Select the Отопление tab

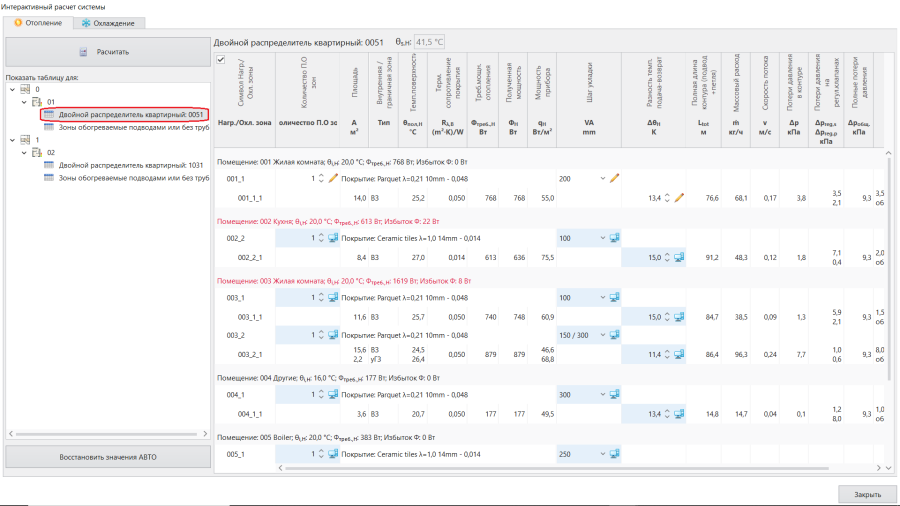(38, 23)
